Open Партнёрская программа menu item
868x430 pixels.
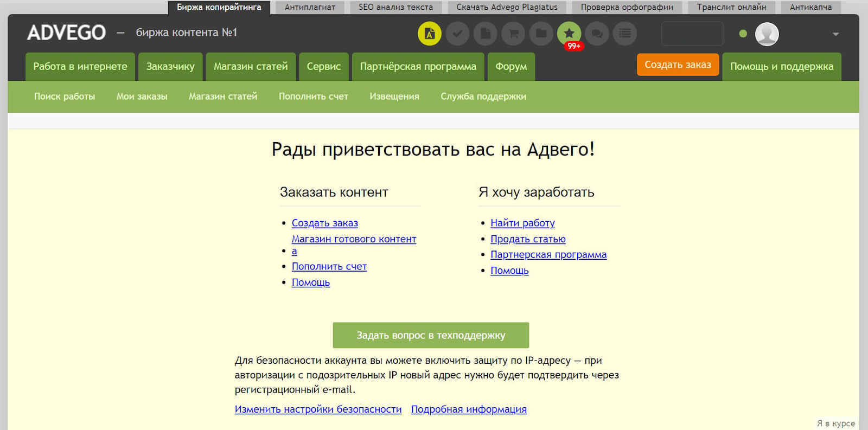(x=418, y=66)
